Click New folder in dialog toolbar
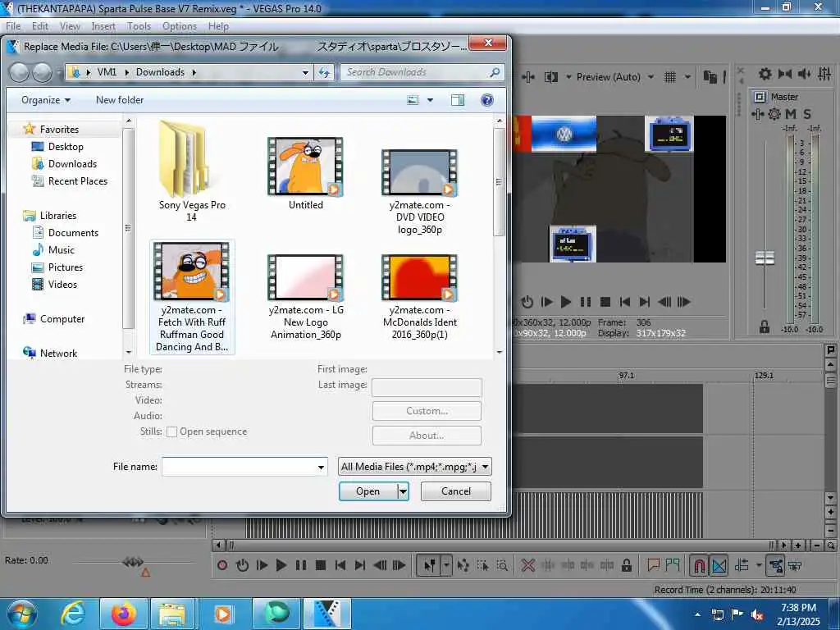The width and height of the screenshot is (840, 630). click(120, 100)
